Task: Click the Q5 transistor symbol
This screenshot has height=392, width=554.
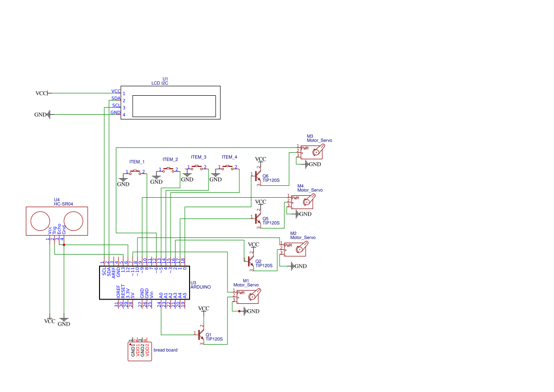Action: click(257, 219)
